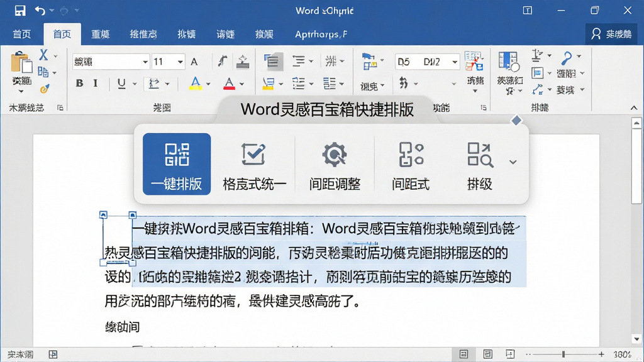The image size is (644, 362).
Task: Collapse the ribbon with the chevron
Action: click(x=634, y=108)
